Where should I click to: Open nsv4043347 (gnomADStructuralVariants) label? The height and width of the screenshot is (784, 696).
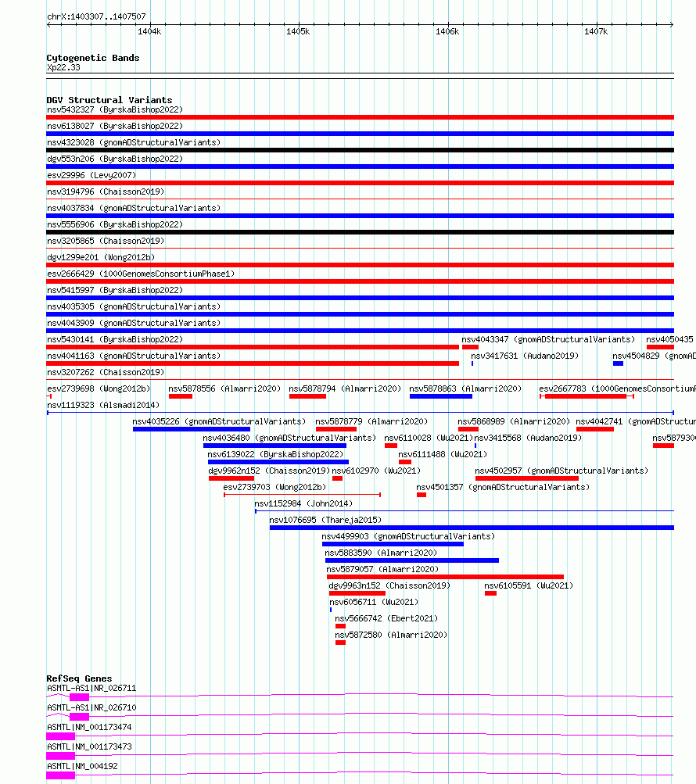click(x=548, y=339)
